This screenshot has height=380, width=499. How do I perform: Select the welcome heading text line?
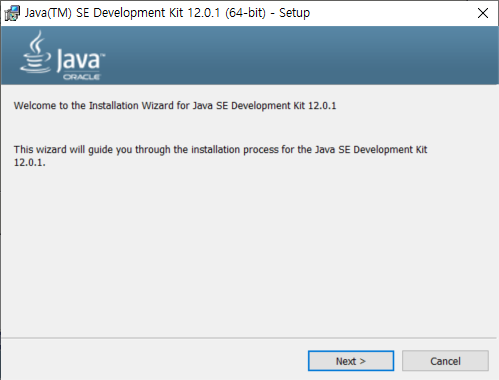click(x=175, y=106)
